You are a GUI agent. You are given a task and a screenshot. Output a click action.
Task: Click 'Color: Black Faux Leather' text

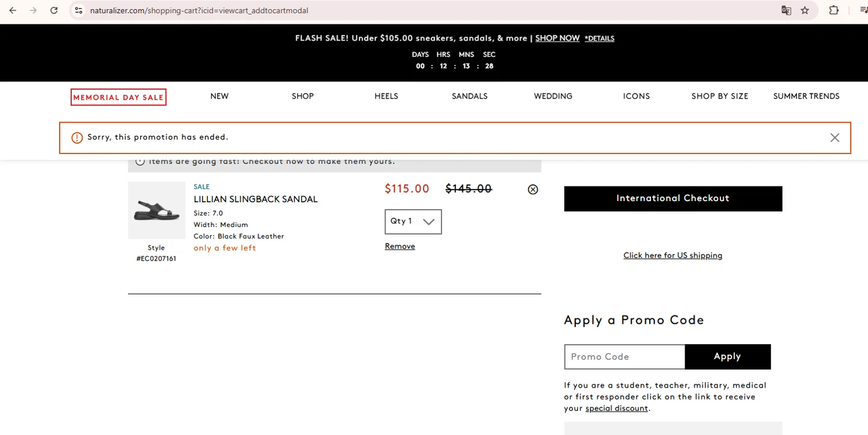[x=239, y=236]
